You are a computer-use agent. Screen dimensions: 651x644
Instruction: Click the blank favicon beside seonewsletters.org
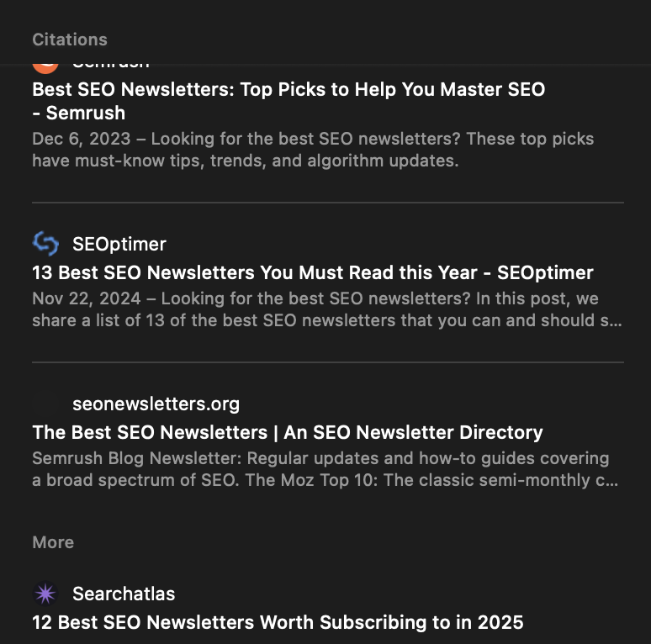tap(45, 404)
